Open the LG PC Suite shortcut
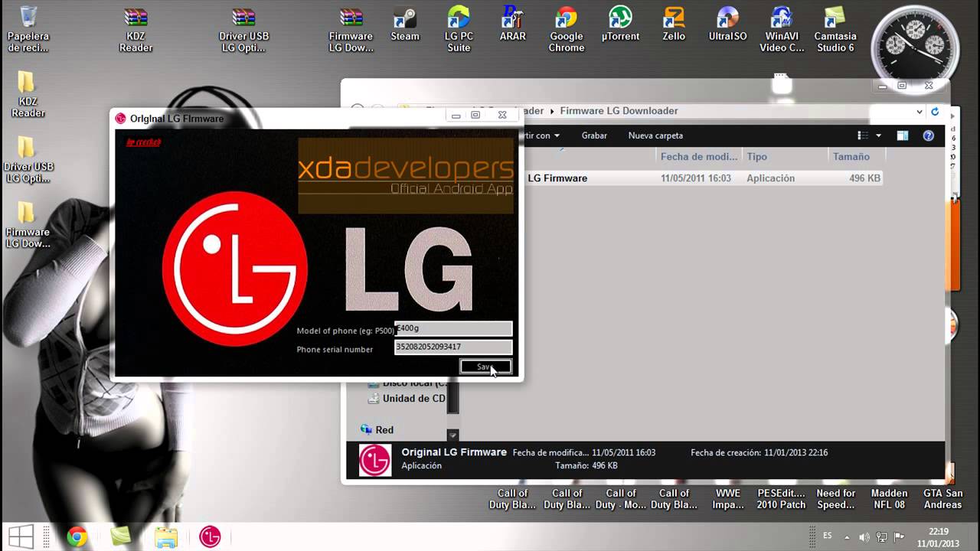The width and height of the screenshot is (980, 551). coord(459,29)
